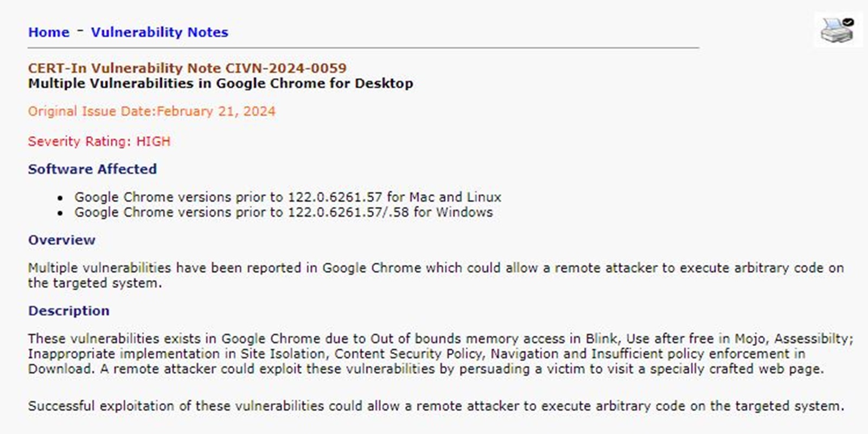The image size is (868, 434).
Task: Select the CERT-In note heading CIVN-2024-0059
Action: tap(187, 69)
